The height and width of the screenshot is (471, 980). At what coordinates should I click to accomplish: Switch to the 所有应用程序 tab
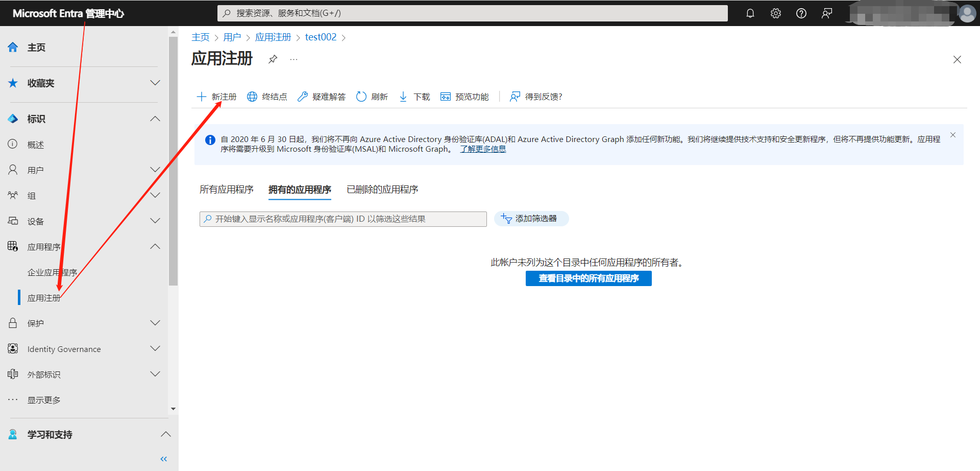pyautogui.click(x=226, y=189)
